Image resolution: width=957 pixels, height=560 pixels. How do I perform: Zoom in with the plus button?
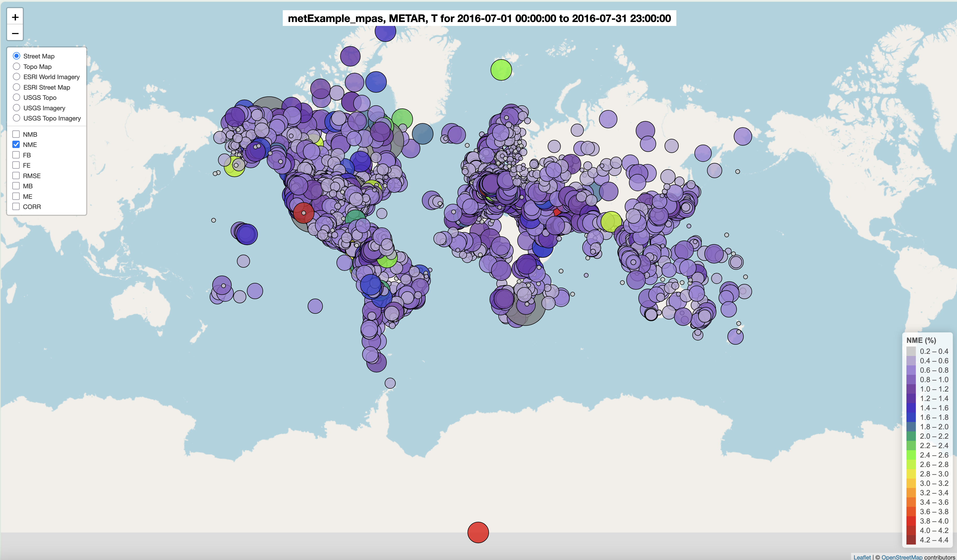tap(15, 17)
